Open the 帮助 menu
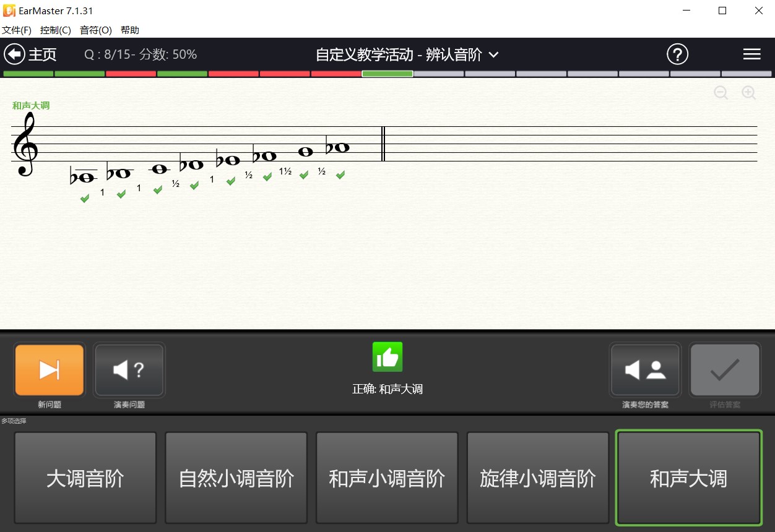This screenshot has width=775, height=532. point(130,30)
